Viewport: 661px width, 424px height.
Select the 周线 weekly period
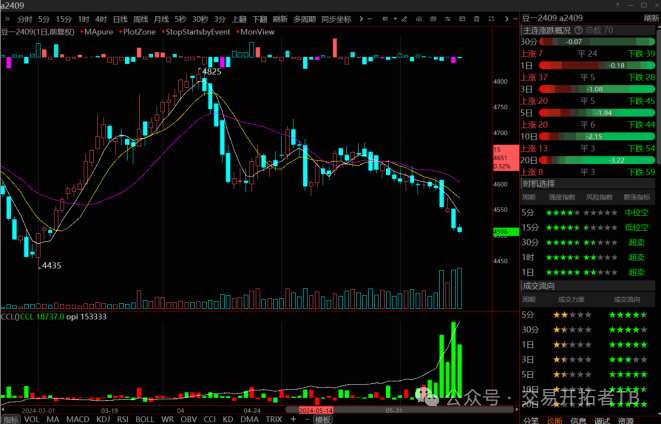pos(140,19)
